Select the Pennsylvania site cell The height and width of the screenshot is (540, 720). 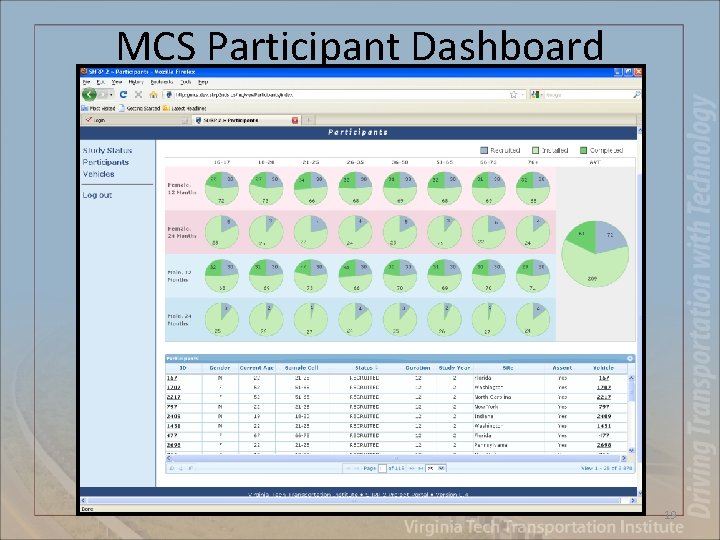508,445
